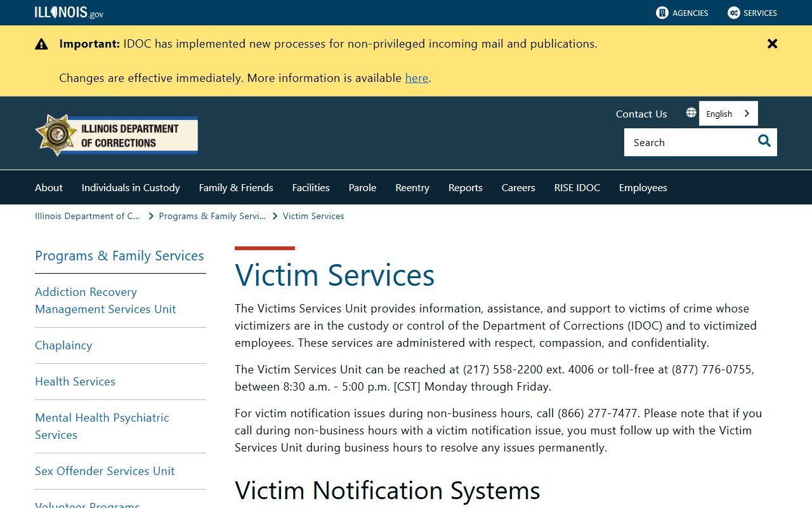Open Mental Health Psychiatric Services link
The height and width of the screenshot is (508, 812).
102,426
